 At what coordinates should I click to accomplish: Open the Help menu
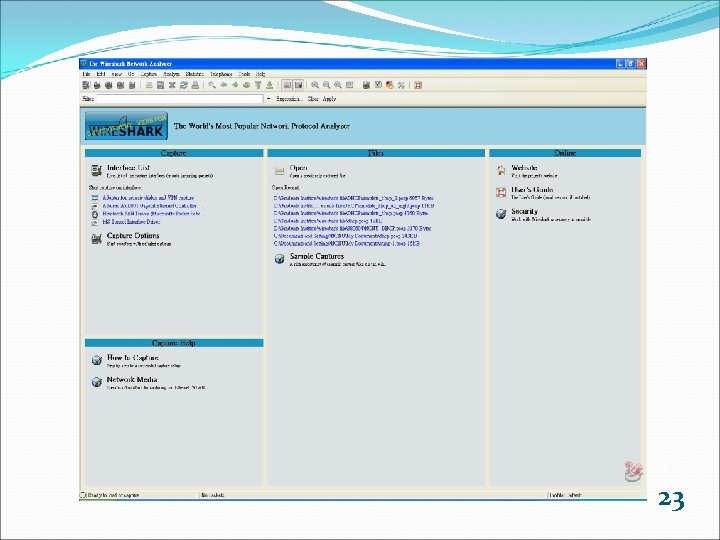[x=260, y=74]
